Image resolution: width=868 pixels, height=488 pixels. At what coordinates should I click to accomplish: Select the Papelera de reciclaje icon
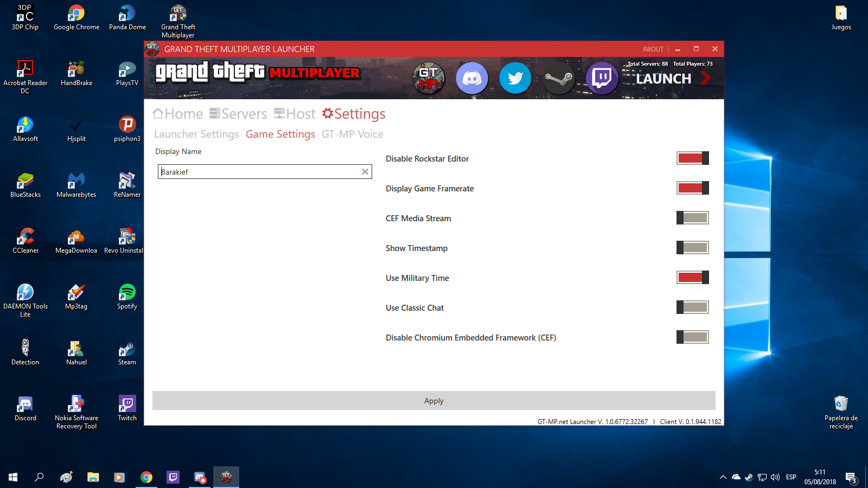coord(841,413)
